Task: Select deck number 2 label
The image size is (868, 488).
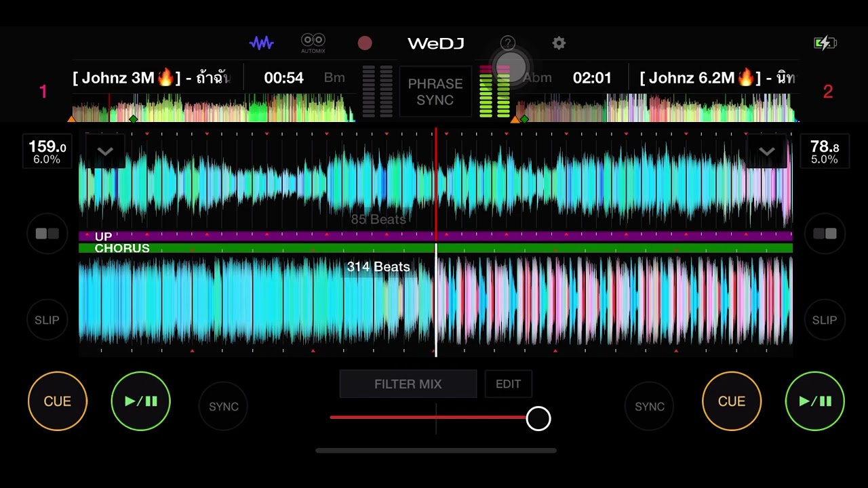Action: coord(827,91)
